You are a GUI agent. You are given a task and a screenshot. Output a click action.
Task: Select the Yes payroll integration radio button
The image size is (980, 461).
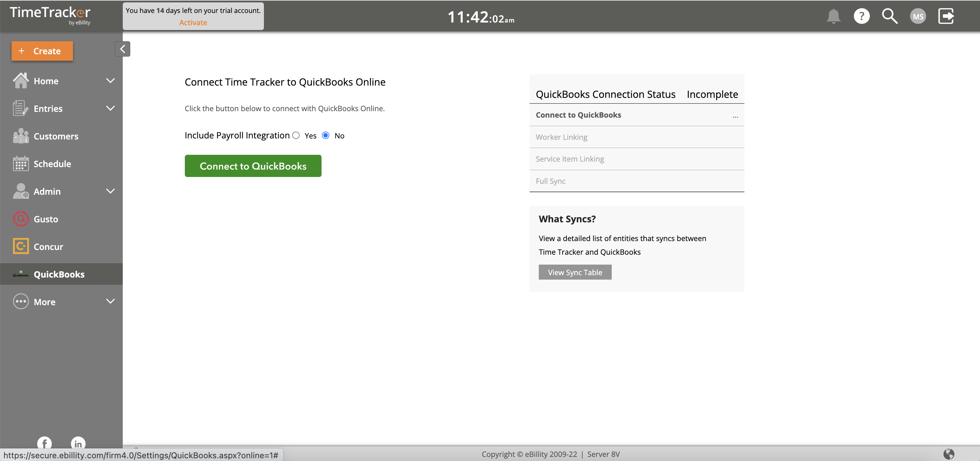[x=296, y=135]
